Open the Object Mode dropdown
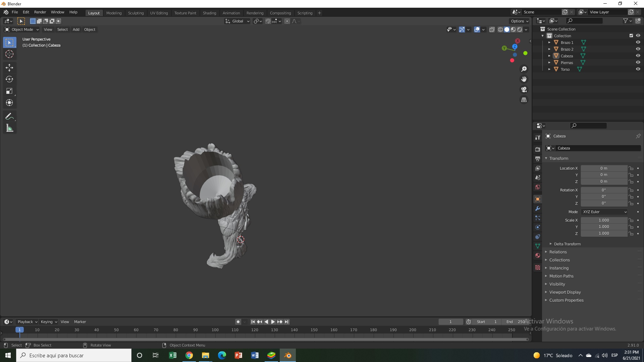The height and width of the screenshot is (362, 644). (22, 29)
